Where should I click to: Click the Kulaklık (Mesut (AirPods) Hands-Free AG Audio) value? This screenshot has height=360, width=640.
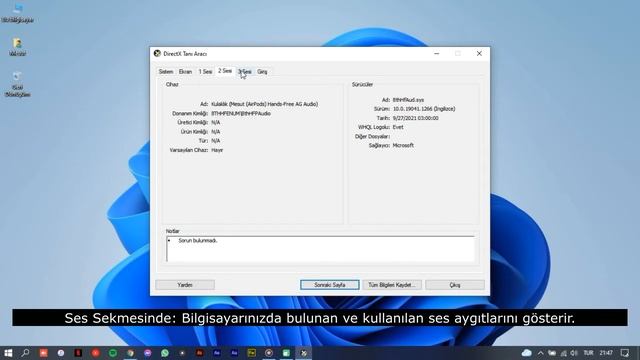264,104
